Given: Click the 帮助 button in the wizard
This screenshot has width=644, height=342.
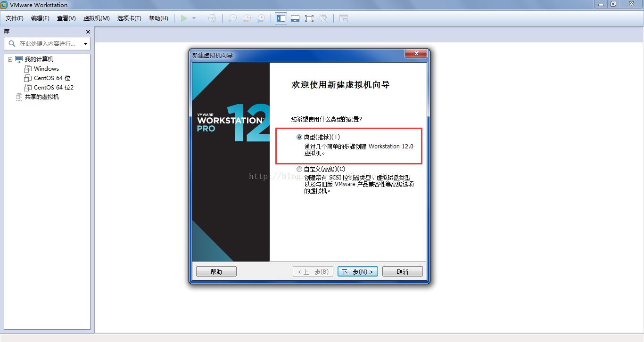Looking at the screenshot, I should coord(216,272).
